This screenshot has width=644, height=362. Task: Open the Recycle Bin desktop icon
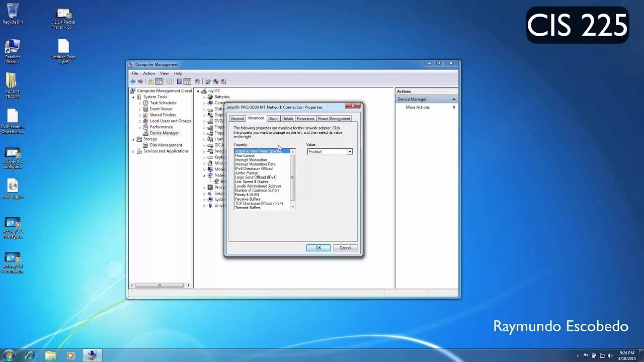tap(13, 14)
